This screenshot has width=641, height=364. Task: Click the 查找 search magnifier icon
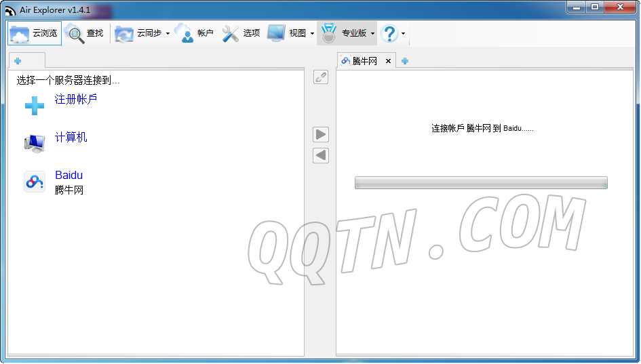pos(75,34)
